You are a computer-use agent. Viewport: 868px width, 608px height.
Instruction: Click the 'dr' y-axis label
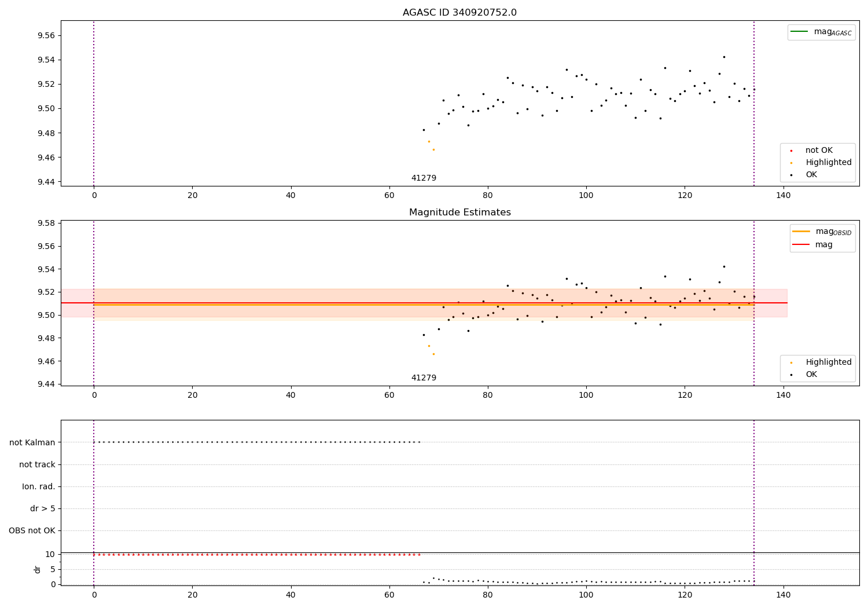pos(38,569)
